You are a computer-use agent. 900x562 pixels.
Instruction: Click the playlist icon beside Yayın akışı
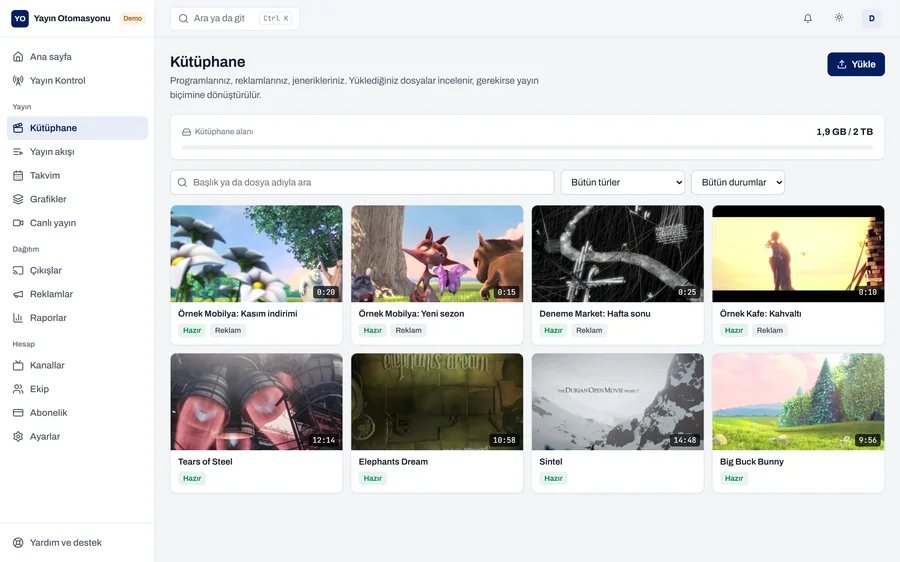pos(18,152)
